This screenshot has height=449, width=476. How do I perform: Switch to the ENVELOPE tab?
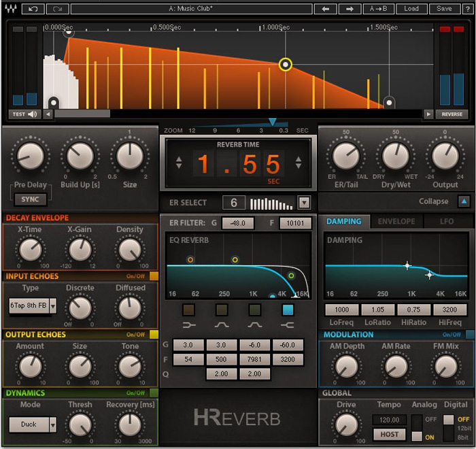pyautogui.click(x=396, y=222)
